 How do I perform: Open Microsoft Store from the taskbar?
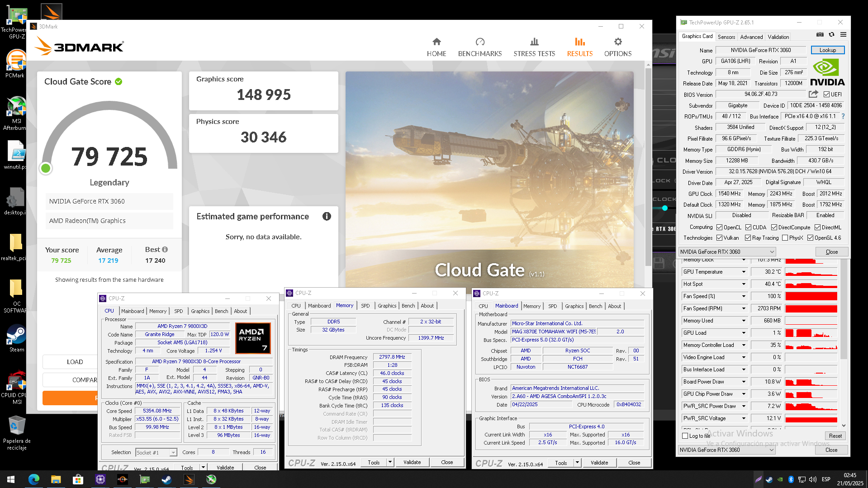78,479
